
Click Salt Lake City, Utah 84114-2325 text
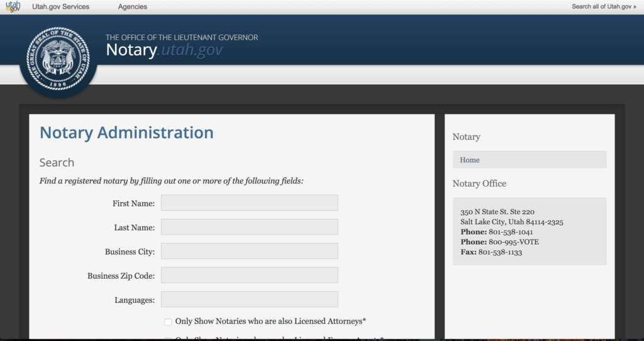click(512, 222)
